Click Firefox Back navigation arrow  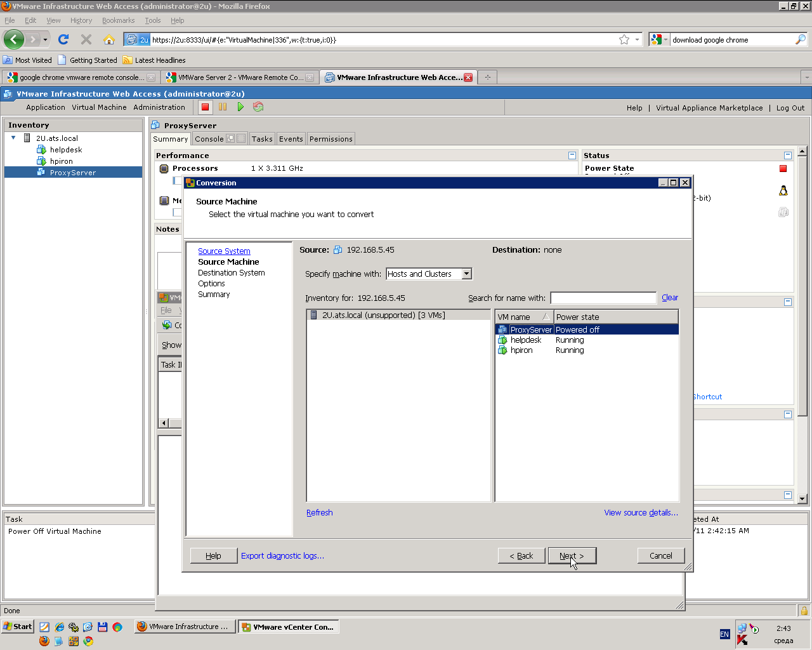pos(14,39)
